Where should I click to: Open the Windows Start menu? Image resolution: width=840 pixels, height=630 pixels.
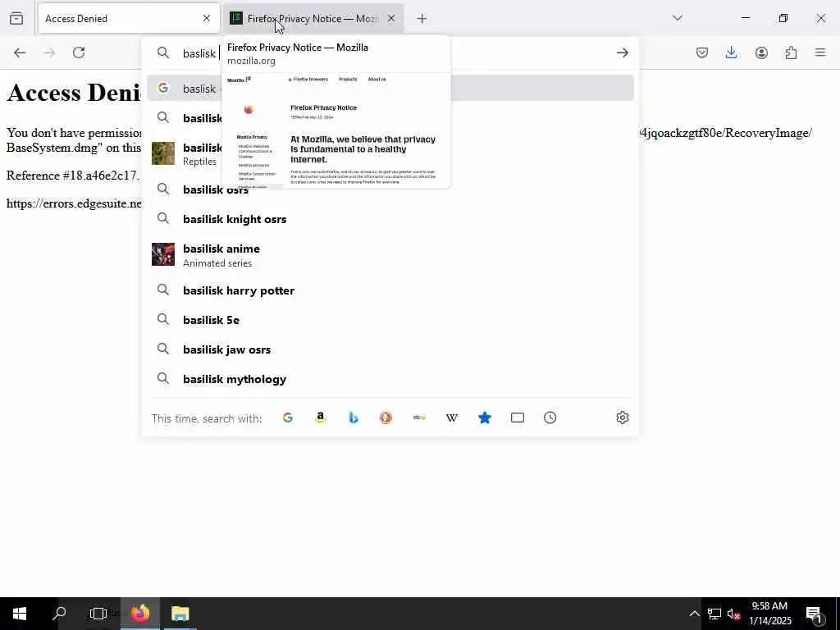(20, 614)
